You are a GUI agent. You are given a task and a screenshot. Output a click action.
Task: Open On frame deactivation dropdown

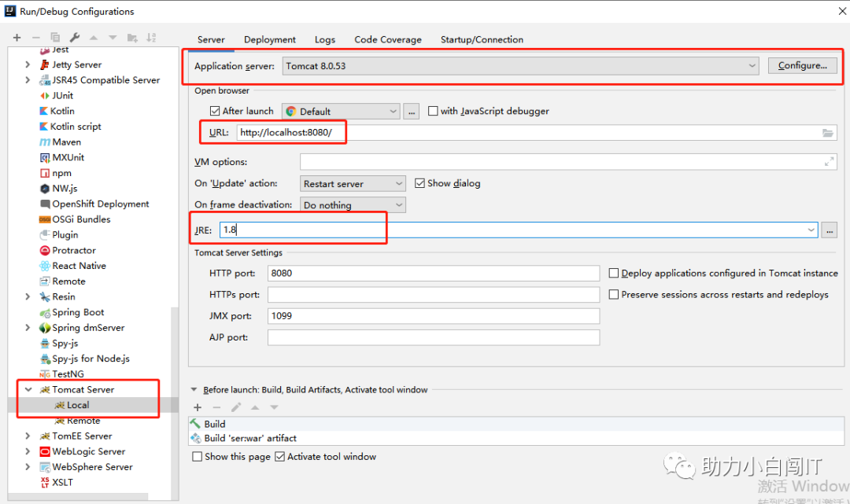coord(353,205)
